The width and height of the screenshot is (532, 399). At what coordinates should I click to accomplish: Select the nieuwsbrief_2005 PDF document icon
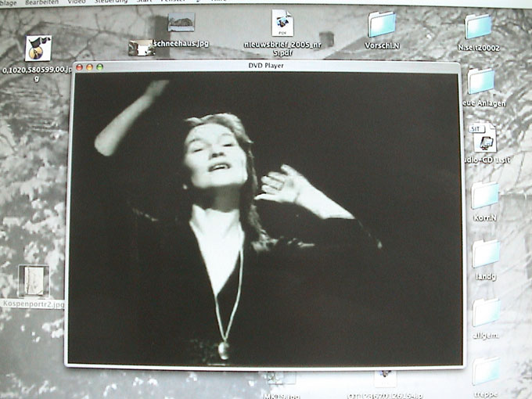282,23
